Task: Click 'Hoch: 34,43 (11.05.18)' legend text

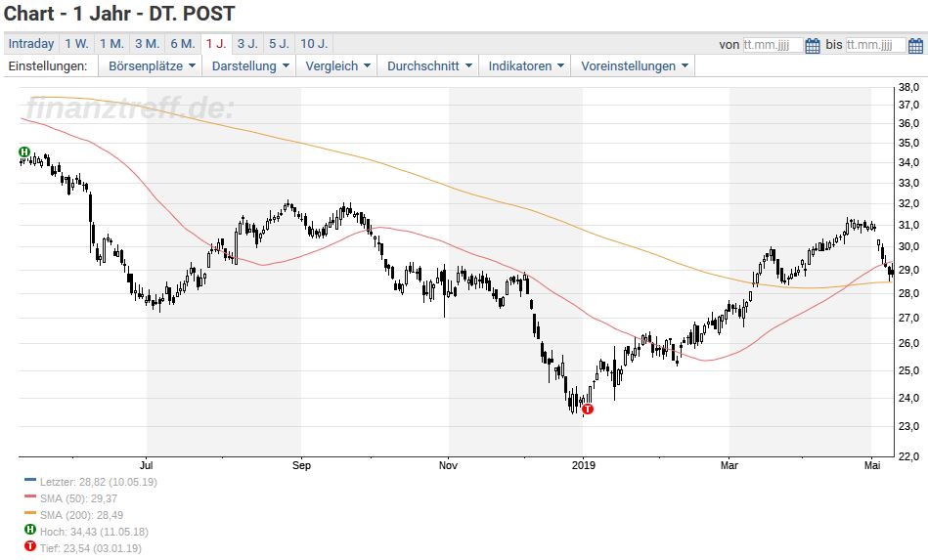Action: (x=94, y=532)
